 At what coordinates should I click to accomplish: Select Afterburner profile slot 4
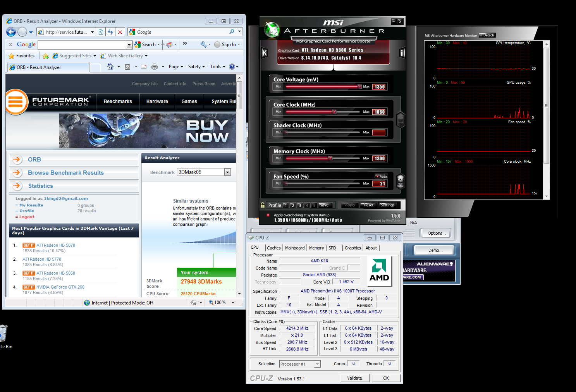click(x=307, y=205)
